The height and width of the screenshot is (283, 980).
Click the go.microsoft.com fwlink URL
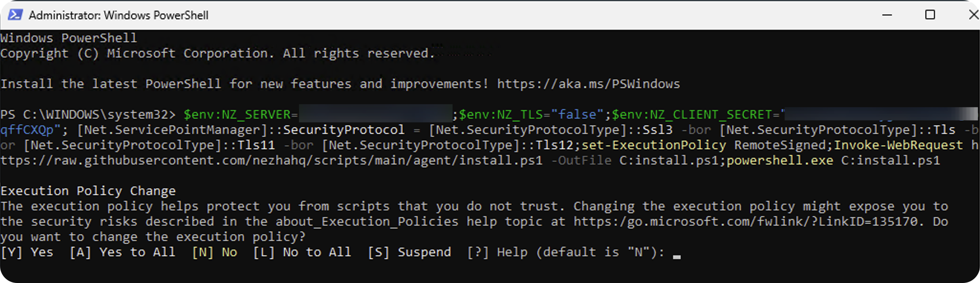point(746,222)
